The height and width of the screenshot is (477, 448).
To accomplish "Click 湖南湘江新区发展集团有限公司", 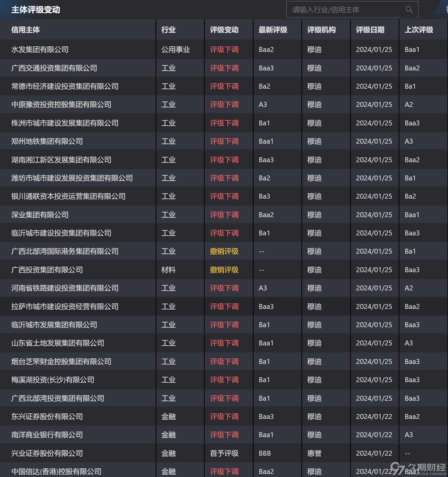I will (x=61, y=160).
